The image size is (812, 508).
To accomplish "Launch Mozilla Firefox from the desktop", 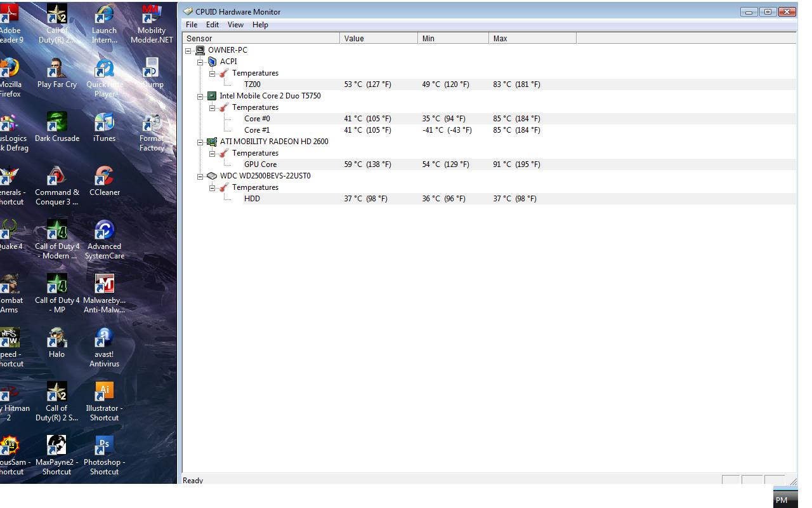I will point(10,78).
